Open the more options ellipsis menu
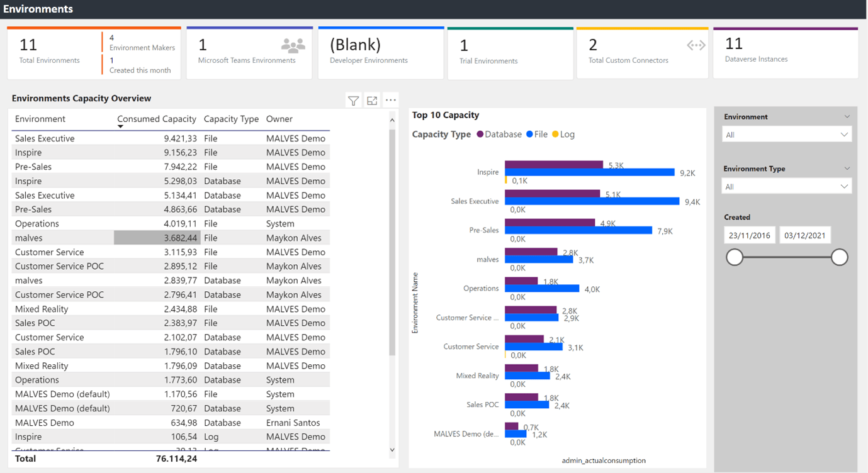This screenshot has width=868, height=473. pos(391,100)
